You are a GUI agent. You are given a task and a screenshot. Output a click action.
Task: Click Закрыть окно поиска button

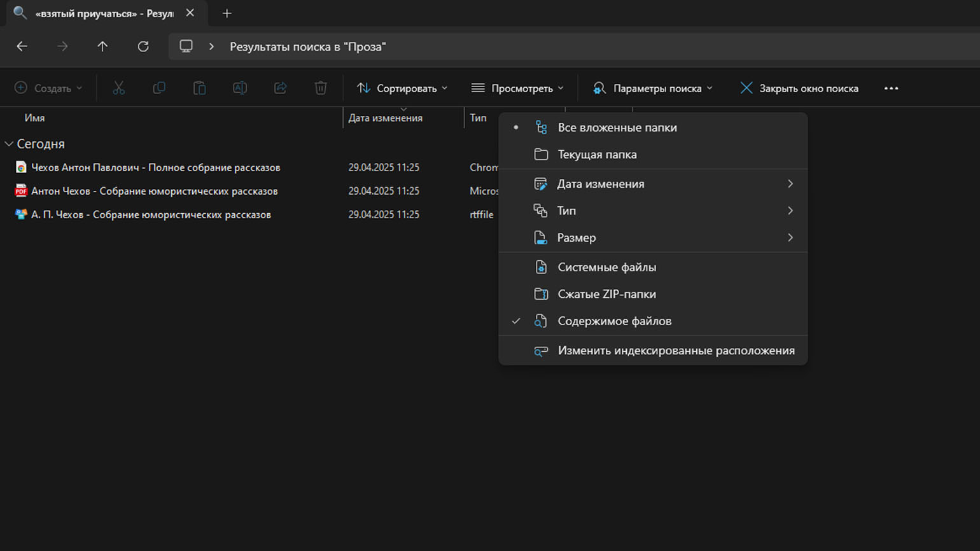coord(799,88)
